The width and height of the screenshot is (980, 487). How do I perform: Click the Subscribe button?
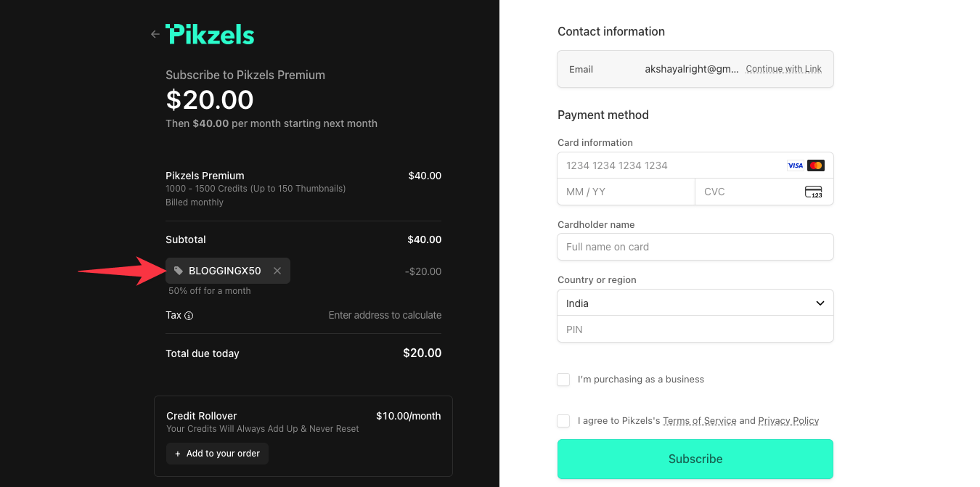(695, 459)
